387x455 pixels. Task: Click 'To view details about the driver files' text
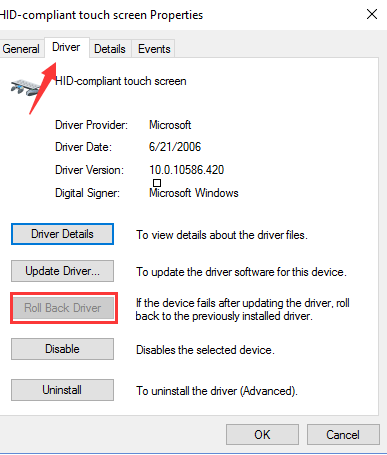pyautogui.click(x=222, y=235)
